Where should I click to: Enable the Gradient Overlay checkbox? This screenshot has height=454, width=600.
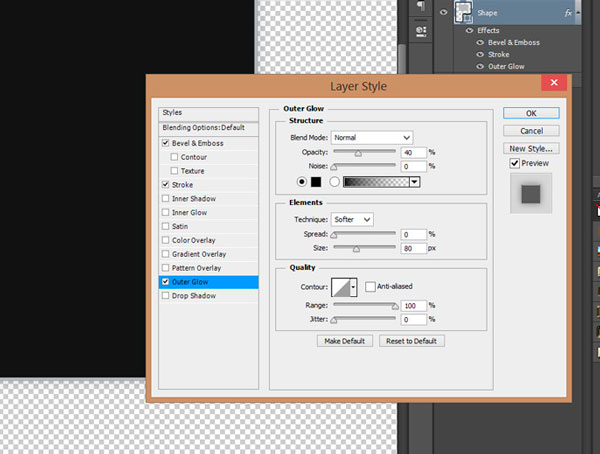coord(165,254)
